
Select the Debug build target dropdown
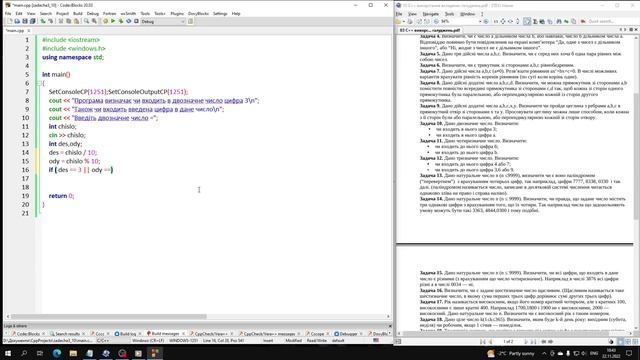point(163,21)
